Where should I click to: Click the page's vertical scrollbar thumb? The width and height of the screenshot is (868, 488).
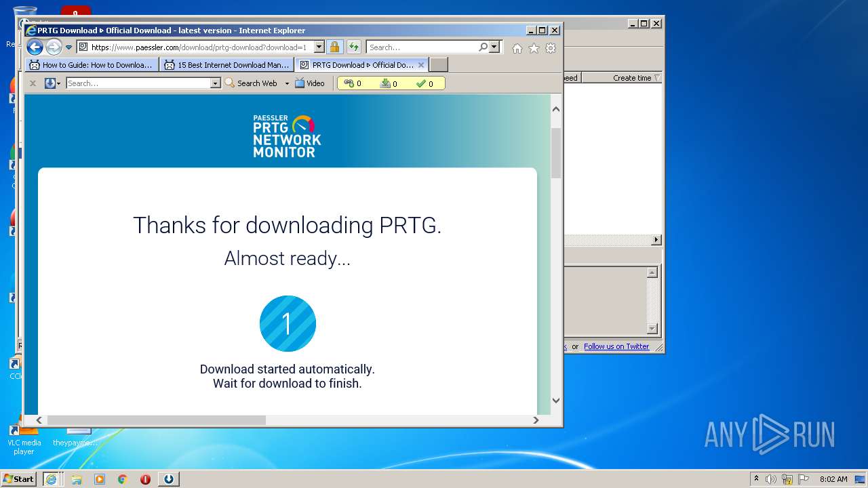coord(556,153)
